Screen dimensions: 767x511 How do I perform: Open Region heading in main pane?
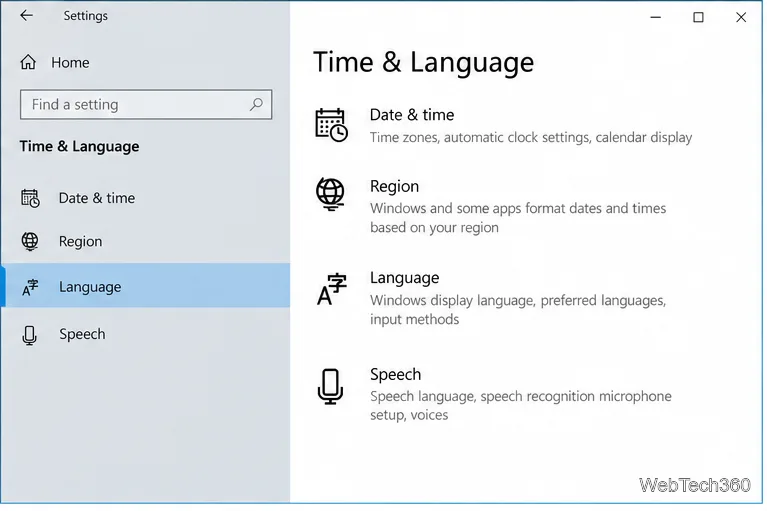(394, 186)
